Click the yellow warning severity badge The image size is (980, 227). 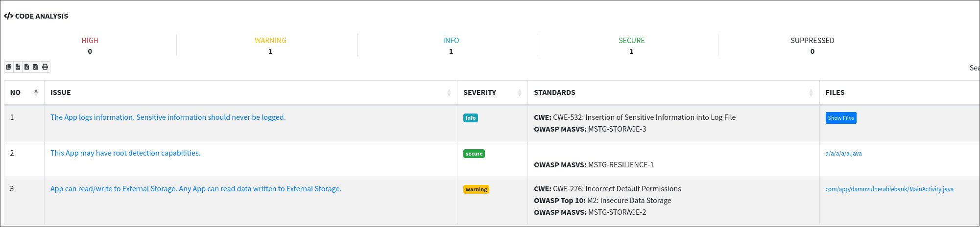[476, 189]
